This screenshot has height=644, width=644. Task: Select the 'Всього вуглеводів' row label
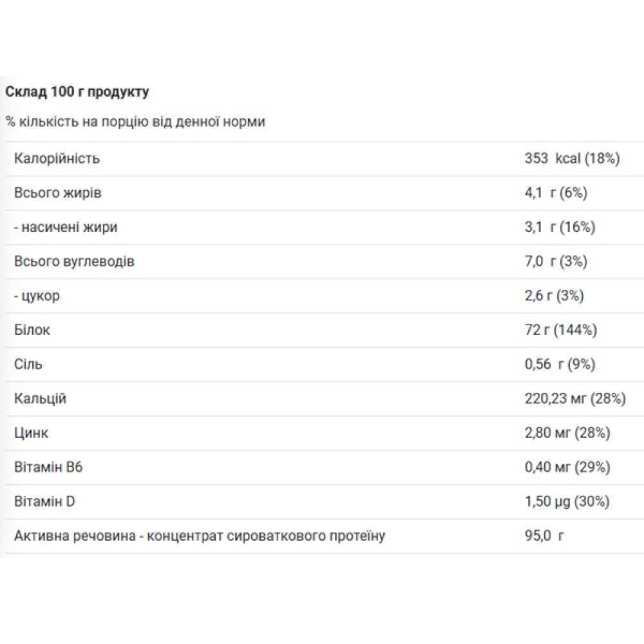pyautogui.click(x=74, y=261)
